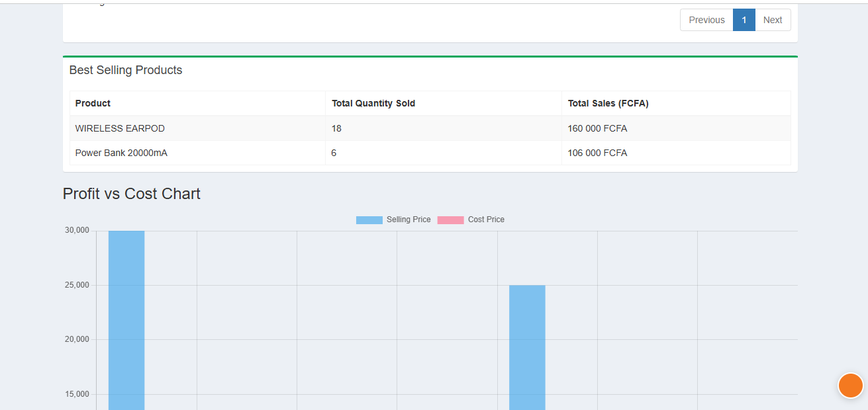Screen dimensions: 868x410
Task: Click the first blue bar in the chart
Action: [126, 317]
